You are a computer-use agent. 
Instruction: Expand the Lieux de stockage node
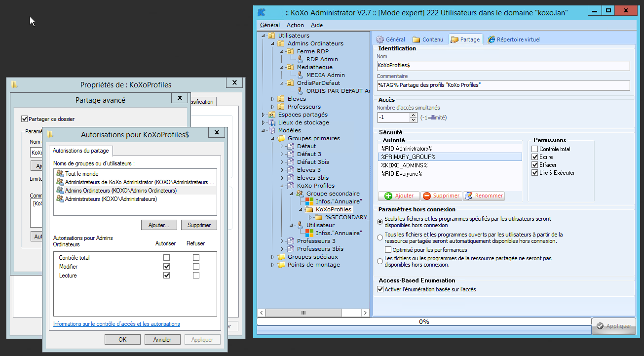point(264,122)
